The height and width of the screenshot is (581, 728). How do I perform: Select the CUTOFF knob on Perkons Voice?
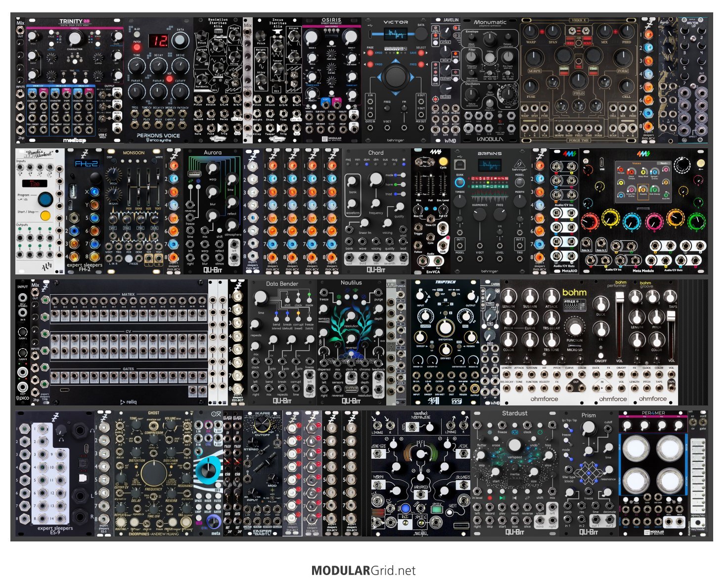click(181, 91)
